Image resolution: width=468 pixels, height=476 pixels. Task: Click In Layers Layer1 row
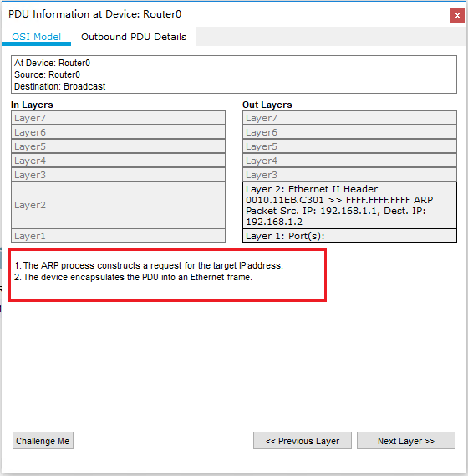(119, 236)
